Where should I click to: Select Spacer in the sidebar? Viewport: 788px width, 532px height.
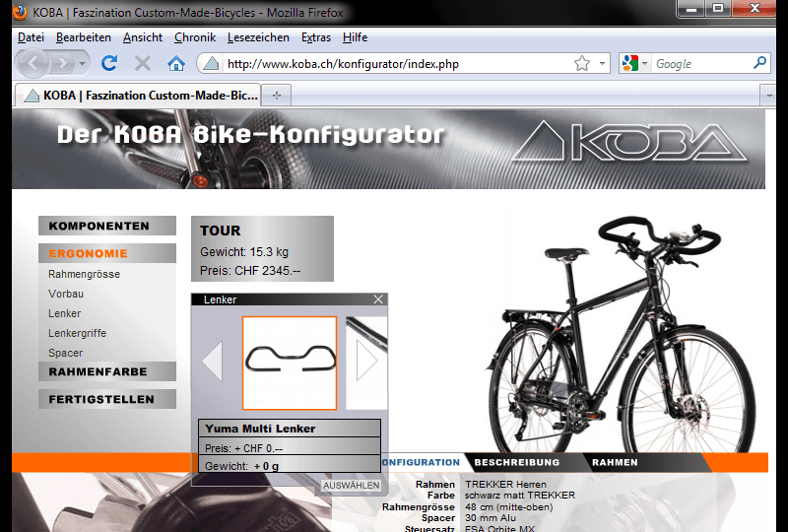pyautogui.click(x=65, y=353)
